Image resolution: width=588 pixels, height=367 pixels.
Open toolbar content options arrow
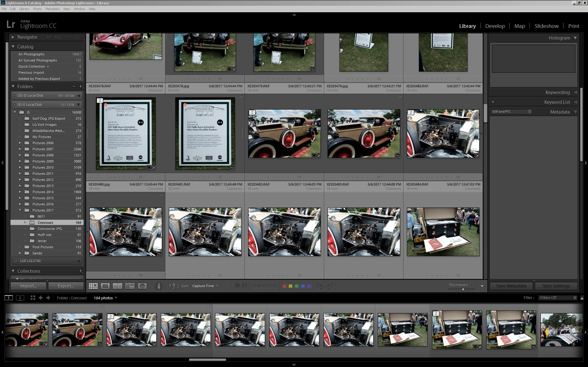tap(482, 286)
